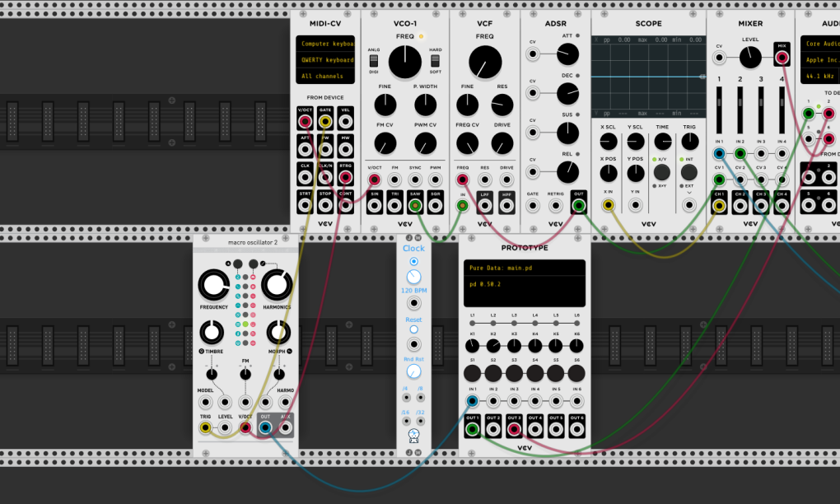The image size is (840, 504).
Task: Click the TRIG port on macro oscillator 2
Action: pos(205,427)
